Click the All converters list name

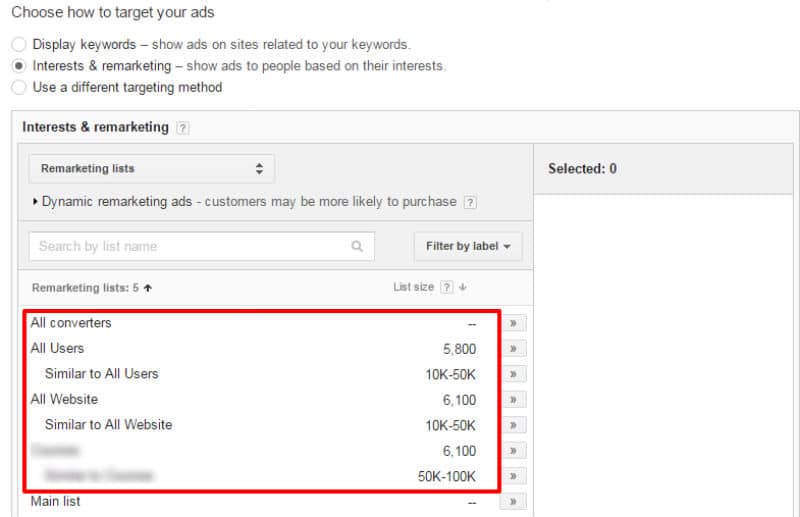(x=71, y=323)
